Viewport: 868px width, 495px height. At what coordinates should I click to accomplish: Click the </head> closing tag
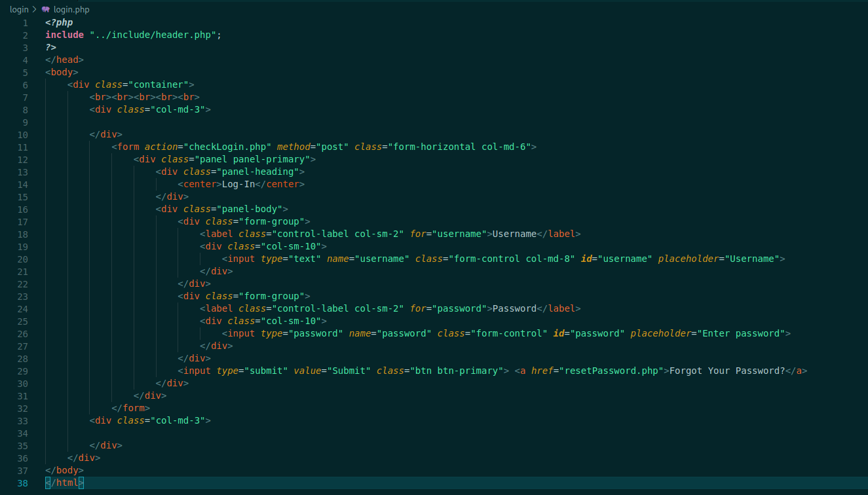(x=64, y=60)
